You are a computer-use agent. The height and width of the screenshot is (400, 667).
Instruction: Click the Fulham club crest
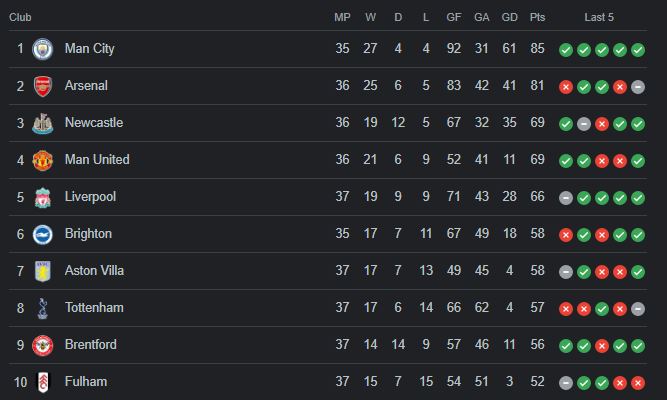click(x=43, y=382)
